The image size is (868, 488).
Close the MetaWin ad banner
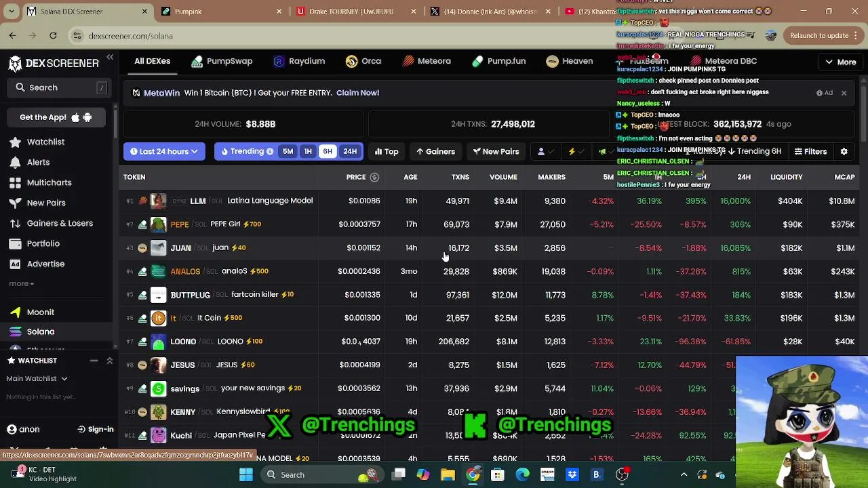[844, 94]
